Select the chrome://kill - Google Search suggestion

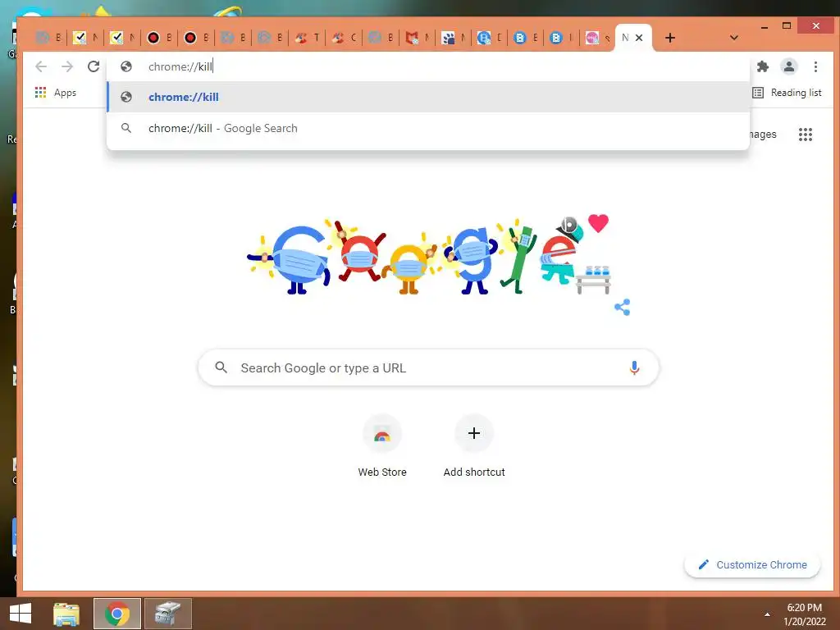(x=427, y=128)
